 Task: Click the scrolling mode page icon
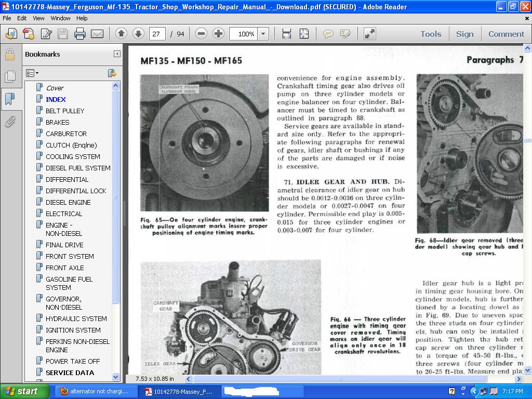pos(287,34)
